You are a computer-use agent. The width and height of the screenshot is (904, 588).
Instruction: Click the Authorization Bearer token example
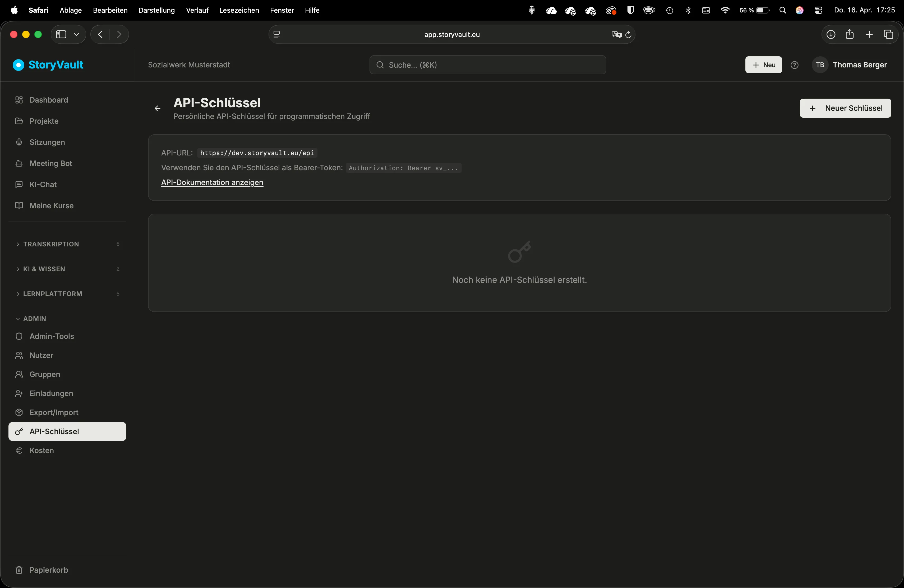tap(403, 168)
